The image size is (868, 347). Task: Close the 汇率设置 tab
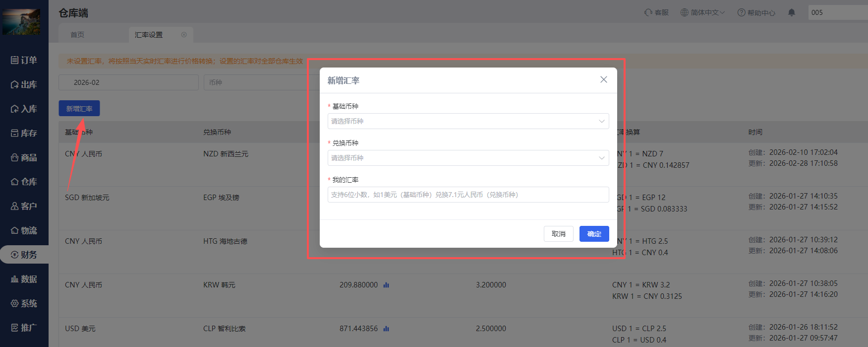click(x=184, y=35)
